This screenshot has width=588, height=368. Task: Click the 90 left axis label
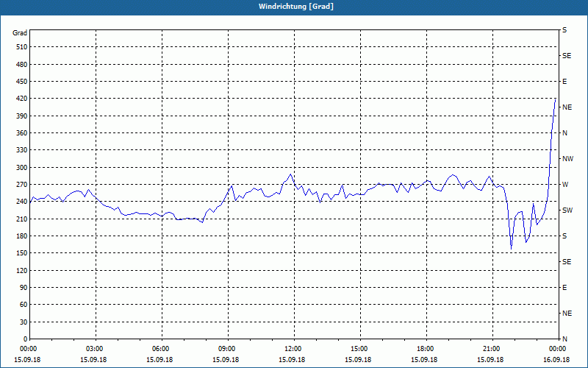[24, 288]
